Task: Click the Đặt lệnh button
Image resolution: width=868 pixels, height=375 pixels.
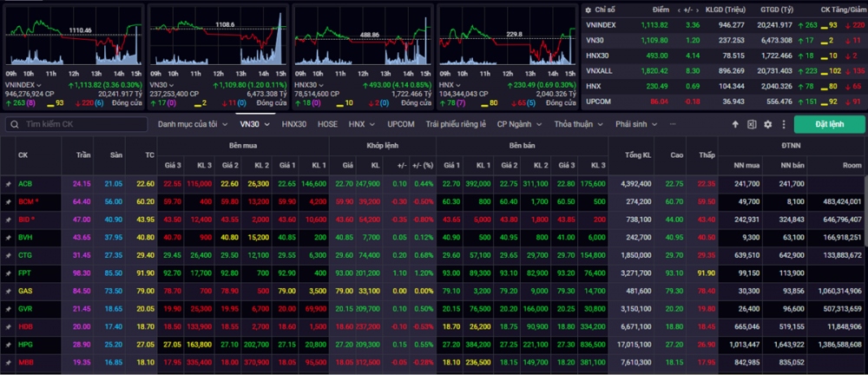Action: click(x=829, y=124)
